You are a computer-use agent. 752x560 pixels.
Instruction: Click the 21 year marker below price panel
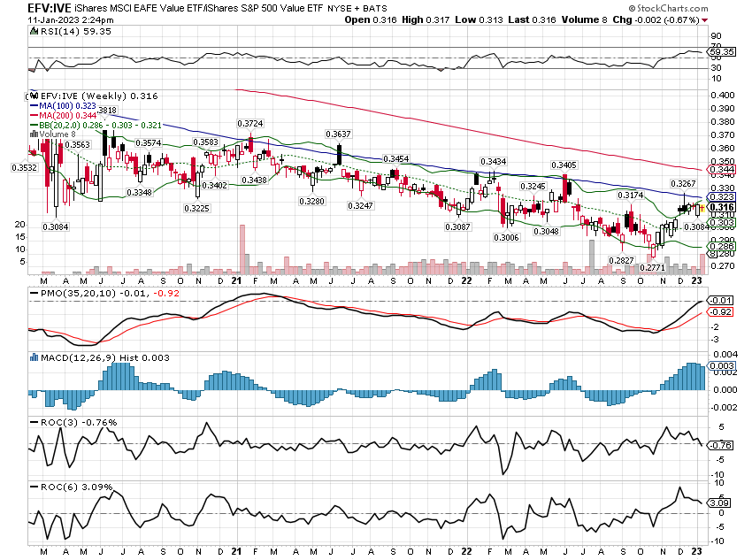[x=236, y=281]
